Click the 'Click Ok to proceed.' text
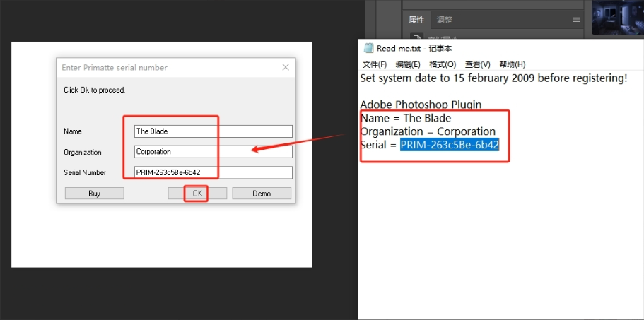 (95, 90)
